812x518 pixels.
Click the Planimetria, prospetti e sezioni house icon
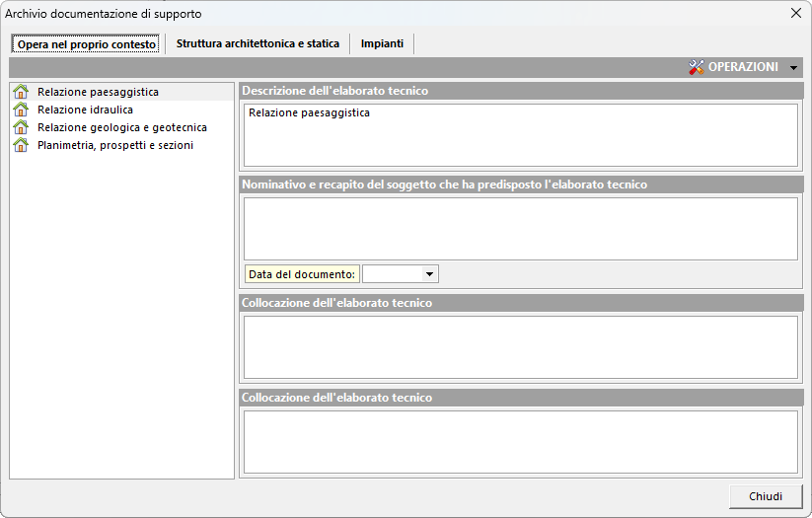coord(20,145)
